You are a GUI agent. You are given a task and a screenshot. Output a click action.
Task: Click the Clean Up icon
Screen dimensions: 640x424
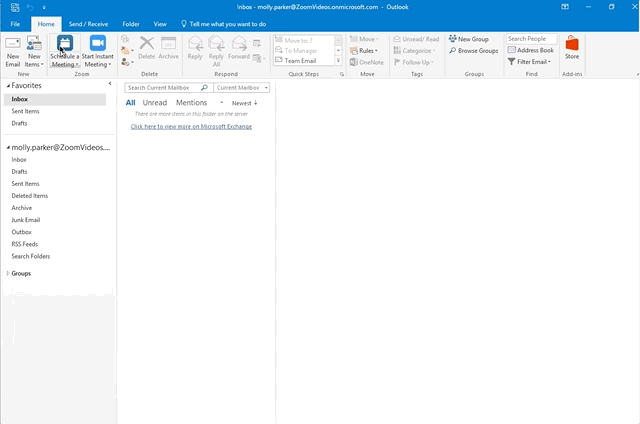pos(125,51)
